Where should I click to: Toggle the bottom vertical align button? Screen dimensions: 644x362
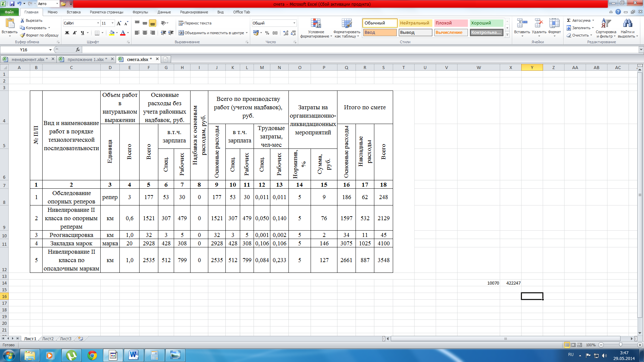click(x=153, y=23)
